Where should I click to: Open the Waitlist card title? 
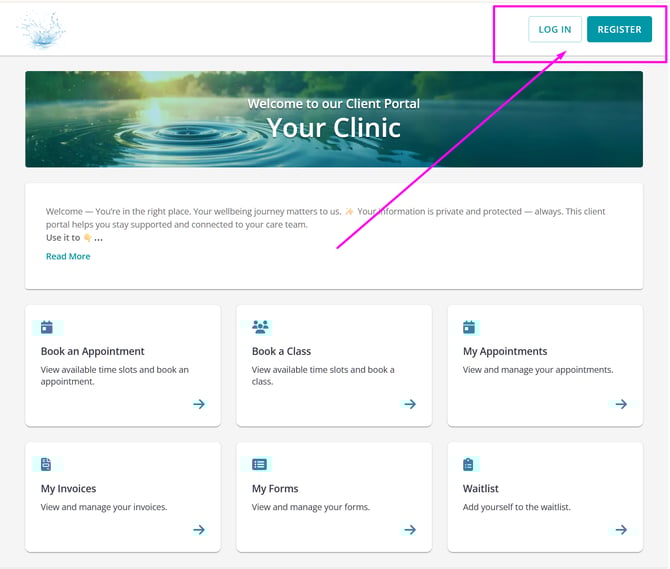(481, 489)
